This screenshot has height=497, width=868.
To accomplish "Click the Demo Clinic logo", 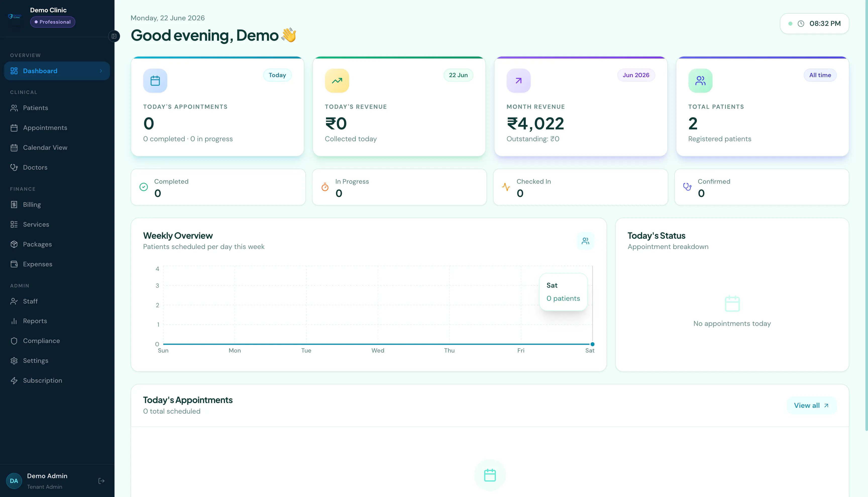I will [15, 16].
